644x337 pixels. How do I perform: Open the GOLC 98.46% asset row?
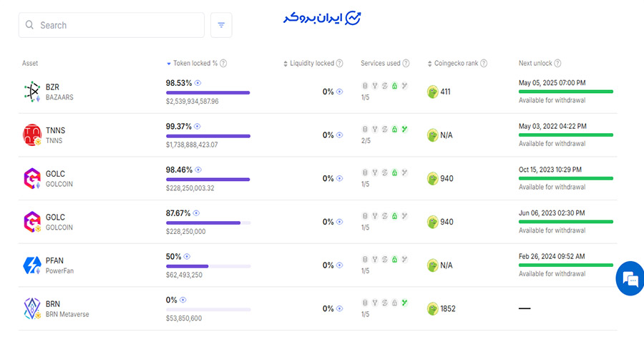pyautogui.click(x=56, y=178)
